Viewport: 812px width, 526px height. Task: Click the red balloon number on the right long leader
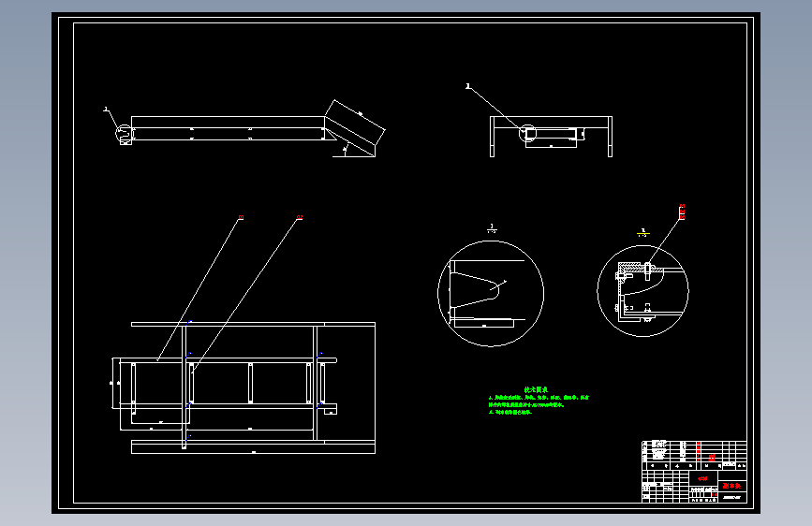(x=300, y=217)
